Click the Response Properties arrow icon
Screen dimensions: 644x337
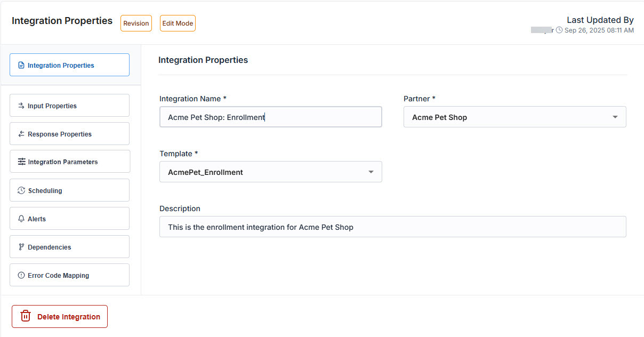pos(21,134)
